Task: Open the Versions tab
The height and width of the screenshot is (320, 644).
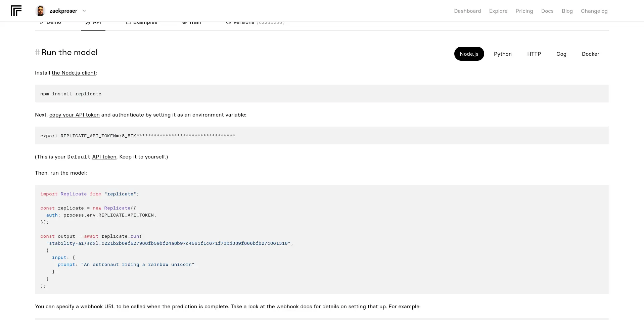Action: (243, 22)
